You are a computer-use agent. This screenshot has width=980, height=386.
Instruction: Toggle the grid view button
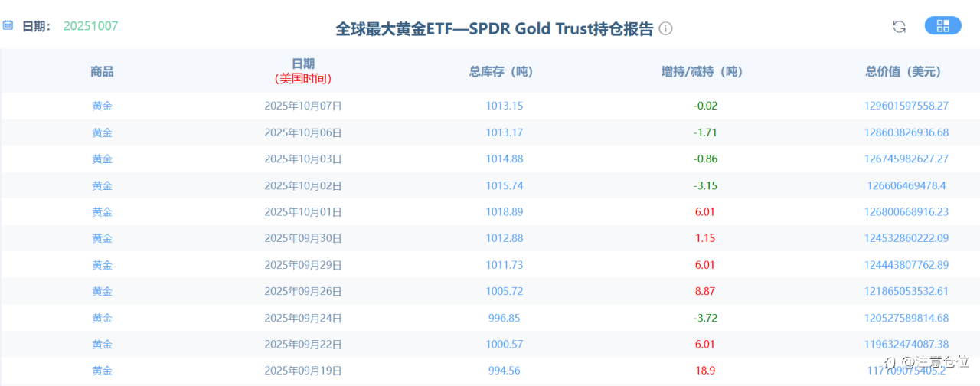pyautogui.click(x=943, y=26)
